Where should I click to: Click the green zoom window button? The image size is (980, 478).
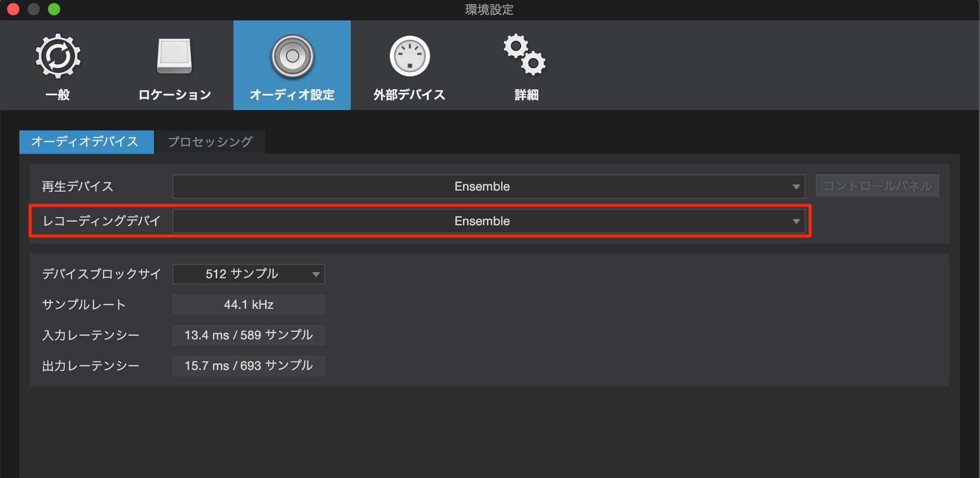[x=54, y=9]
